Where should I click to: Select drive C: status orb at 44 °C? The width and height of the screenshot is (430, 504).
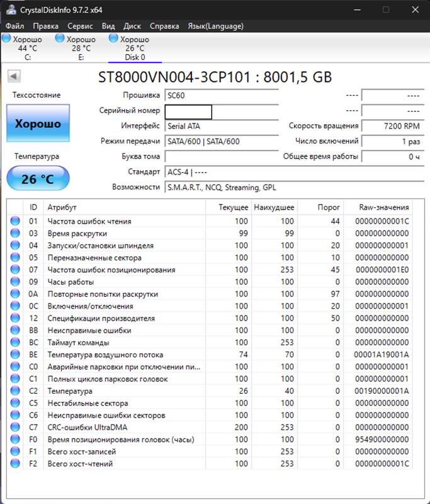6,39
